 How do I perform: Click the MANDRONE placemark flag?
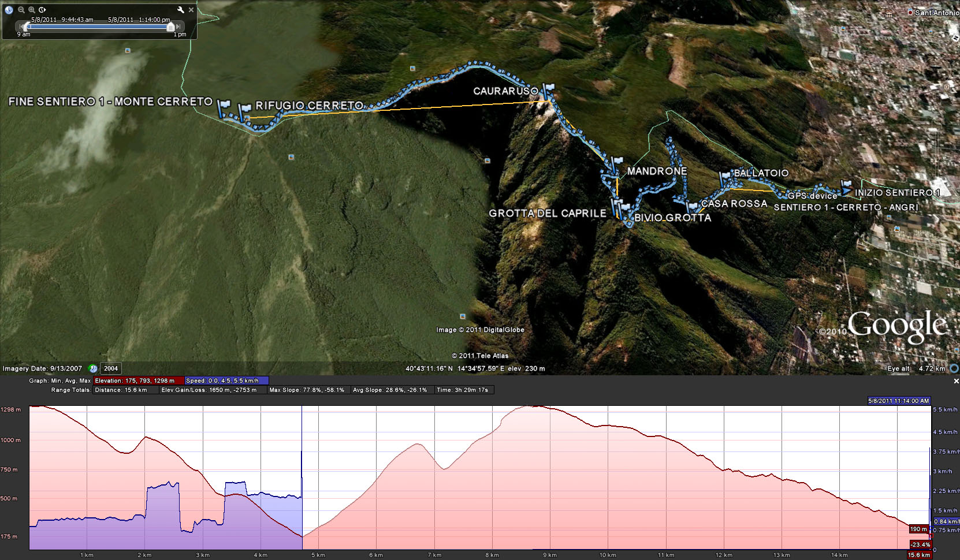[617, 162]
